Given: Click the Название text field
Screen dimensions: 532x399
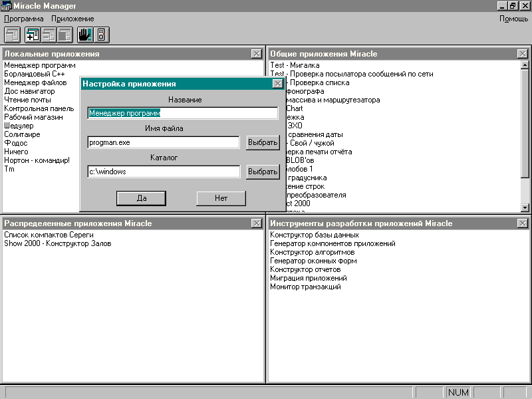Looking at the screenshot, I should coord(183,113).
